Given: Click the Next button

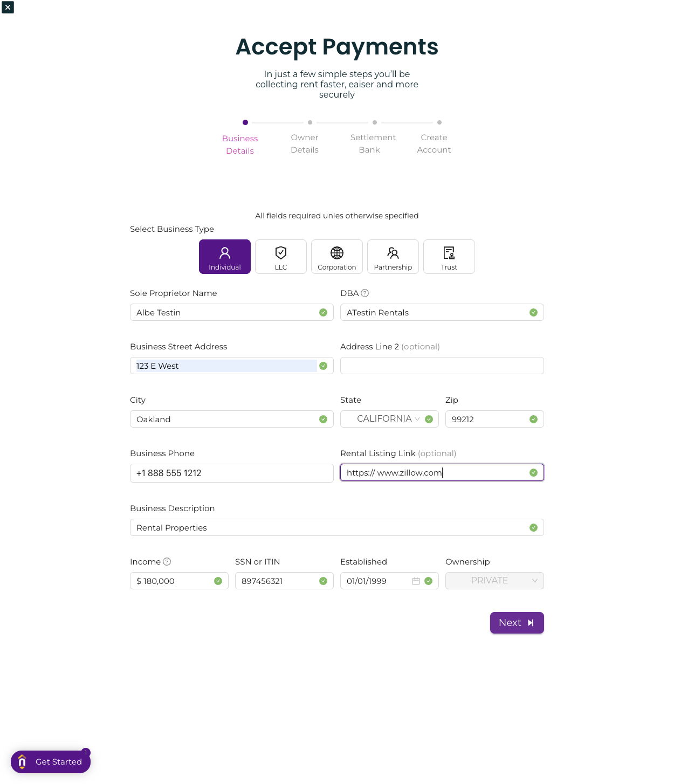Looking at the screenshot, I should pyautogui.click(x=517, y=623).
